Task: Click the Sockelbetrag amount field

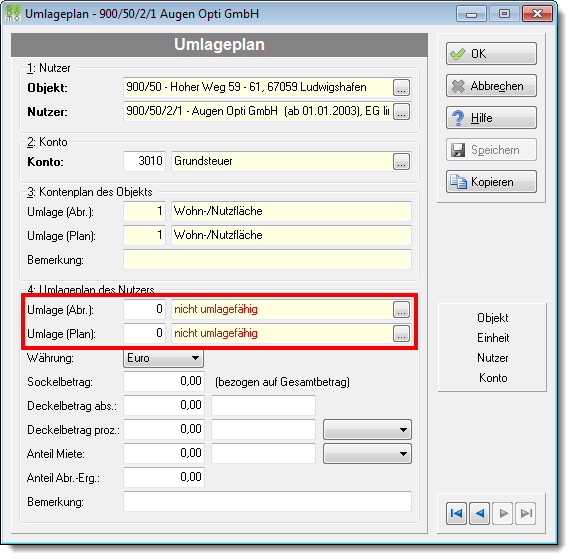Action: click(164, 381)
